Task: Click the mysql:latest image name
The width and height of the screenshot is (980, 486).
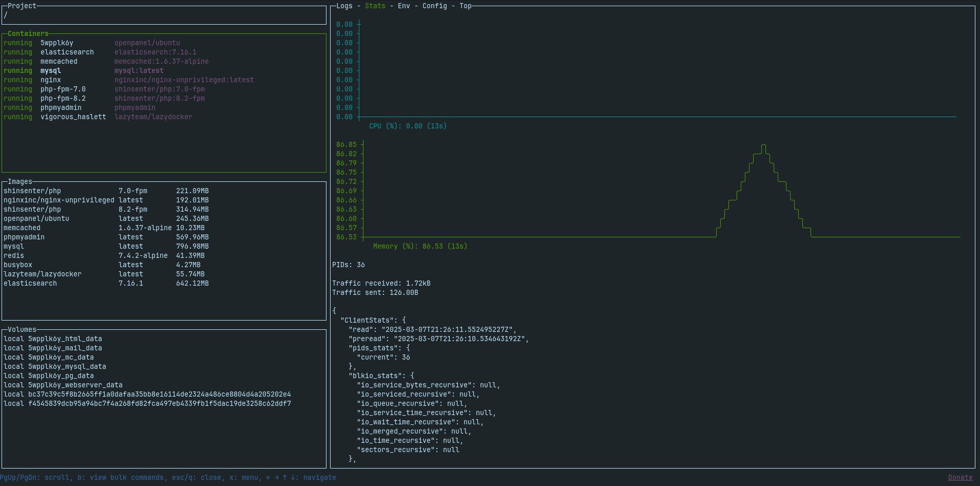Action: 139,70
